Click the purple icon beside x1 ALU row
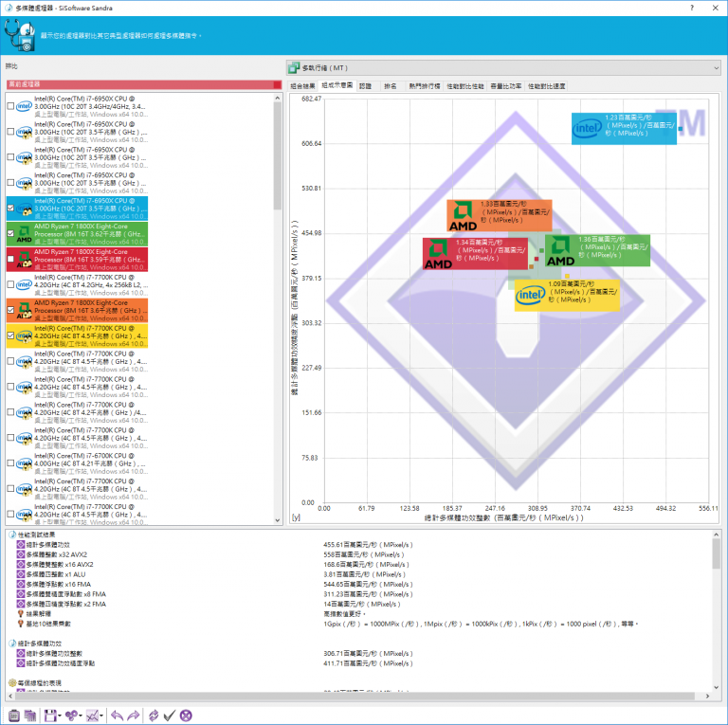The height and width of the screenshot is (725, 728). pyautogui.click(x=21, y=574)
